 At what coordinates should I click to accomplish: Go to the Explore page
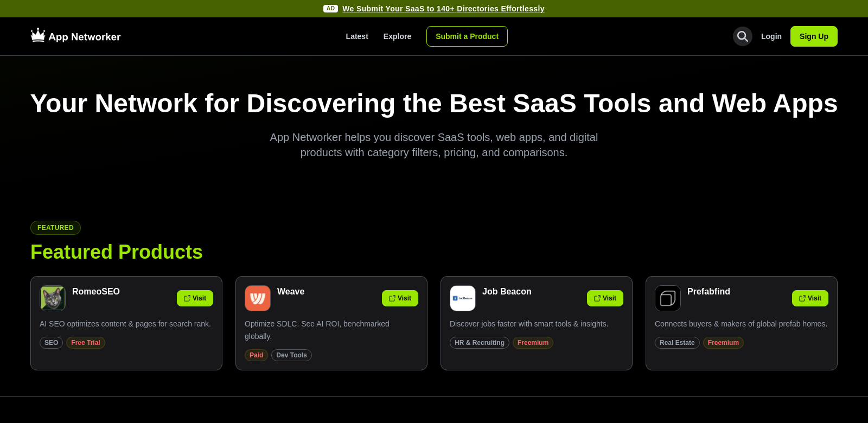pos(397,36)
